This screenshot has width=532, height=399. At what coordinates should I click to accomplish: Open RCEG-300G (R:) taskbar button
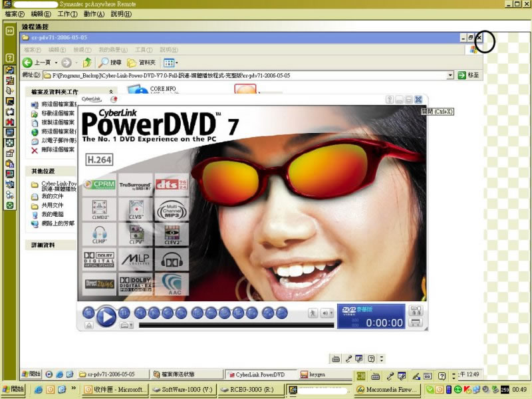(250, 390)
